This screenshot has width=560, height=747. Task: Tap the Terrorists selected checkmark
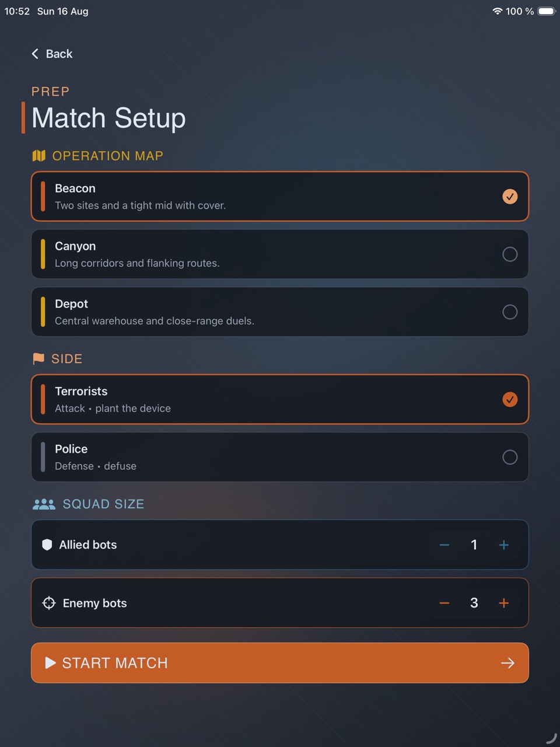click(x=510, y=399)
